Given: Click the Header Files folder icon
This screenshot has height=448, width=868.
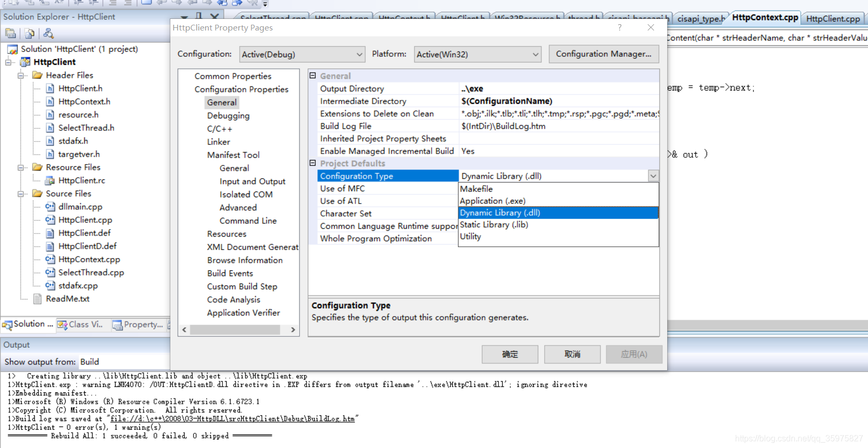Looking at the screenshot, I should click(x=37, y=75).
